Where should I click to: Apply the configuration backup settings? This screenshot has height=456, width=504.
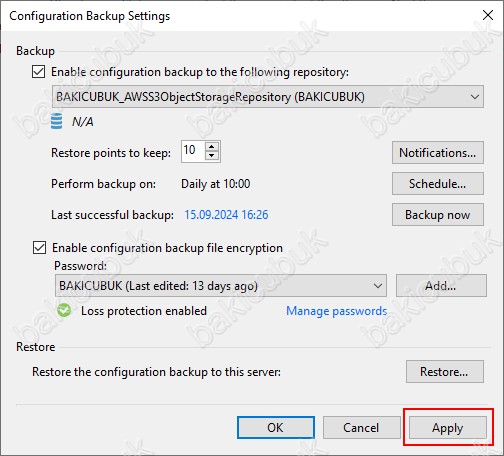pyautogui.click(x=448, y=427)
